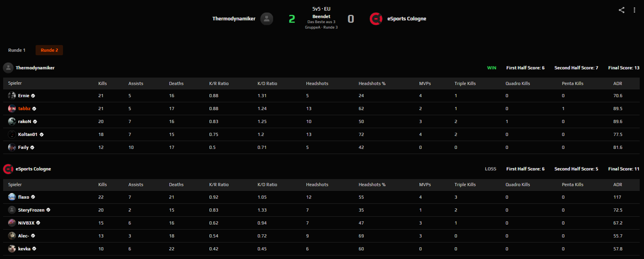Click the WIN label for Thermodynamiker
Viewport: 644px width, 259px height.
pos(492,68)
